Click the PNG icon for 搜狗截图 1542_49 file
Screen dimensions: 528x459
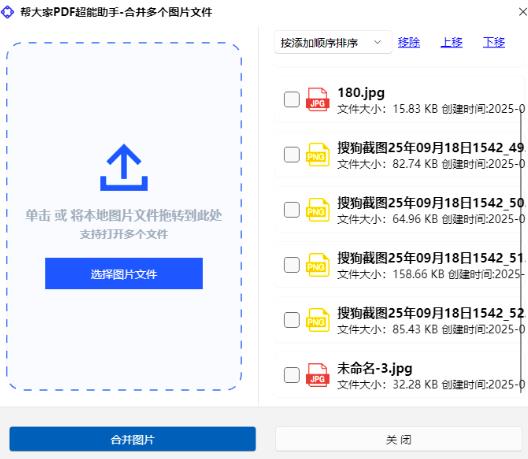(317, 155)
